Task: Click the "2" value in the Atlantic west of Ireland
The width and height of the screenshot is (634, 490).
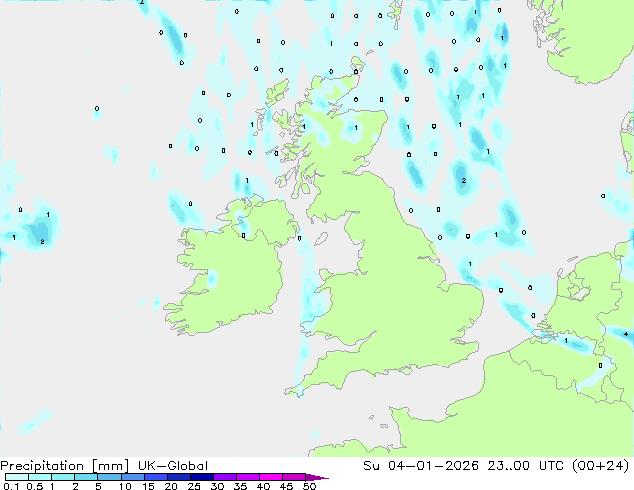Action: (x=42, y=242)
